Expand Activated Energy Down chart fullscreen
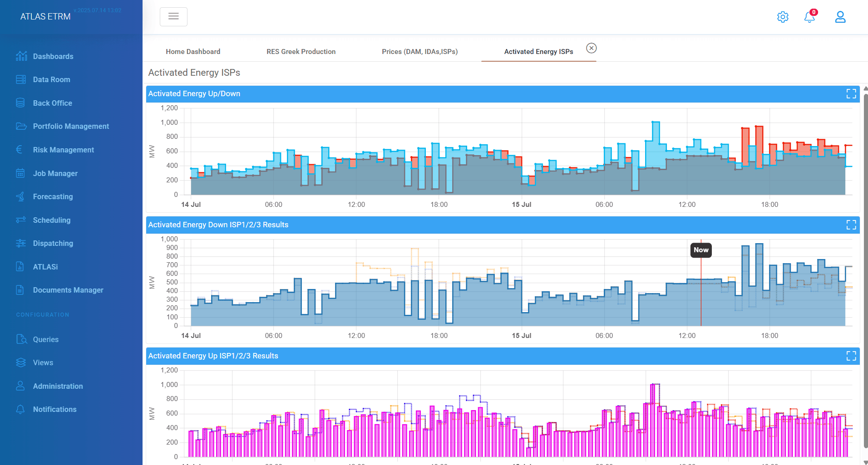 tap(851, 225)
